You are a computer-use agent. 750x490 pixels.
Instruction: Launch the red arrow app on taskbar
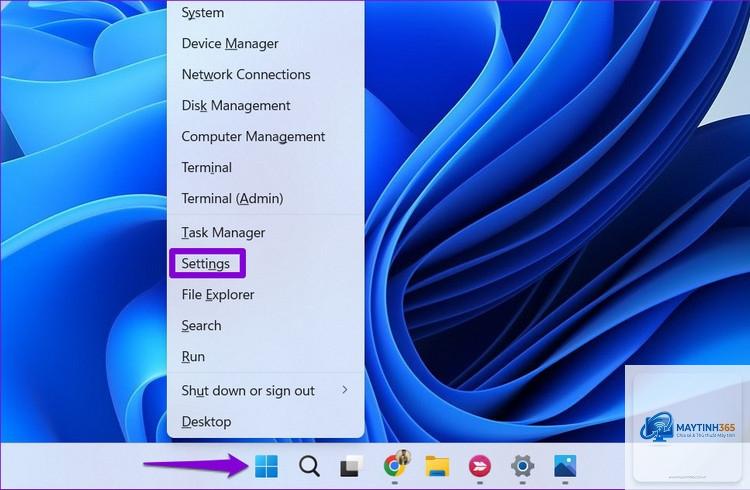tap(480, 466)
